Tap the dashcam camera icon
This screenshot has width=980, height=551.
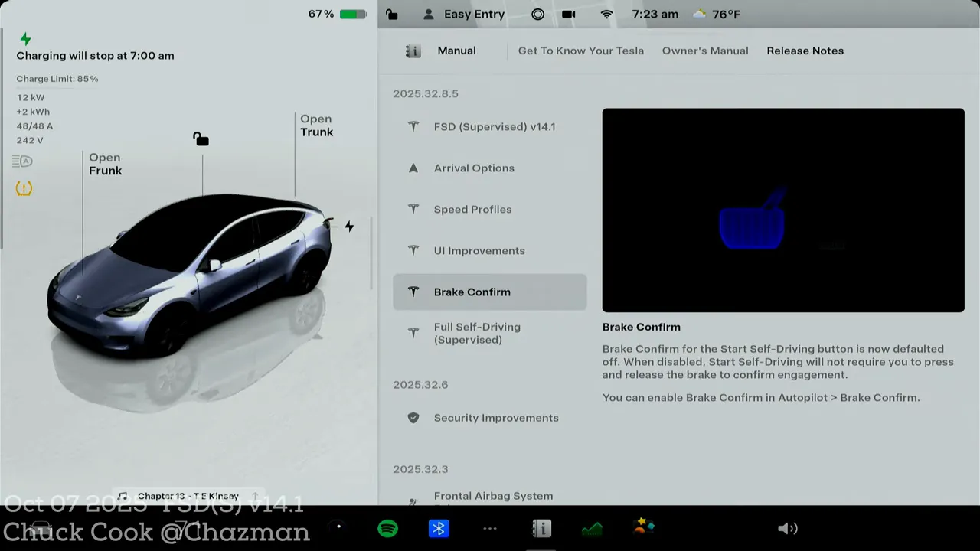569,15
